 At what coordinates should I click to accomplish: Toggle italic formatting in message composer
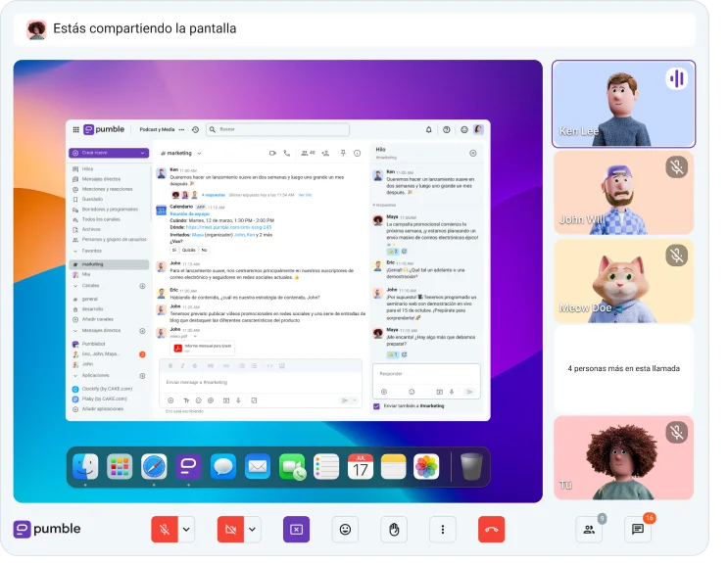pos(182,366)
